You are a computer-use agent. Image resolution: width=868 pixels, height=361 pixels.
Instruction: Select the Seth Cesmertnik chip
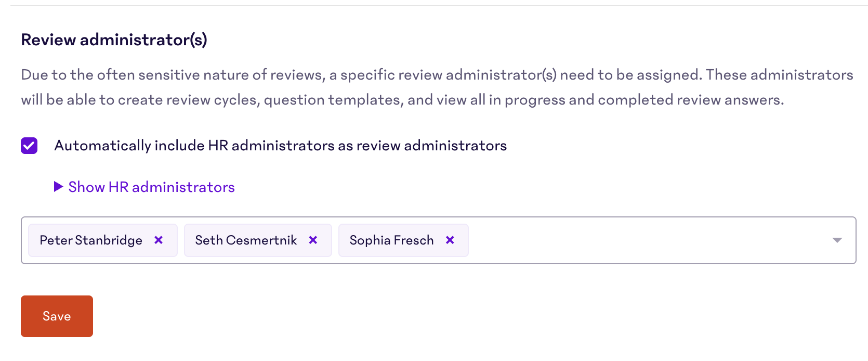coord(246,240)
